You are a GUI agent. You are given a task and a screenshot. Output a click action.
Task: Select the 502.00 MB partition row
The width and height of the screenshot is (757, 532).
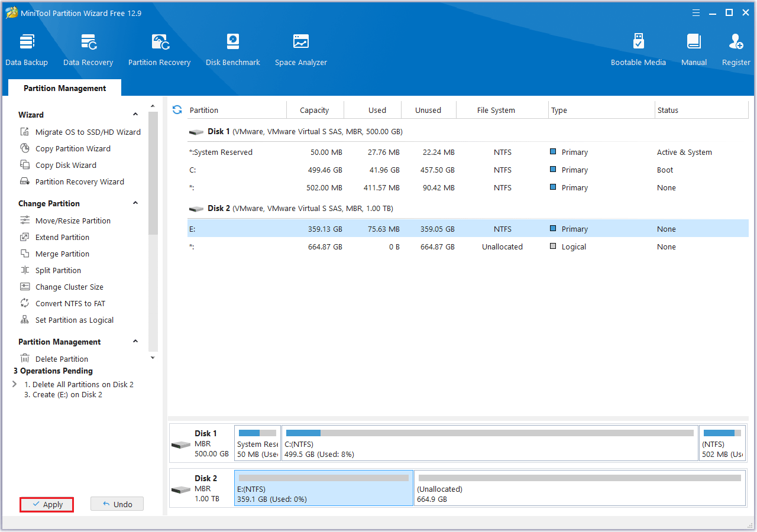pos(468,187)
